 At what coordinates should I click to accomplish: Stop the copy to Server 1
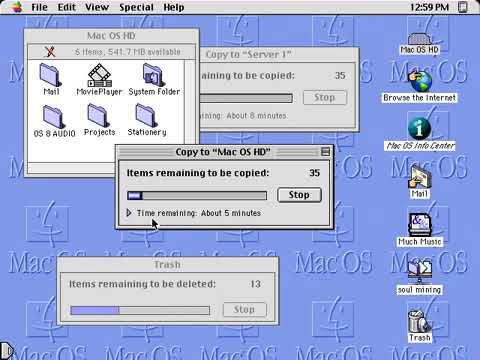[x=325, y=97]
